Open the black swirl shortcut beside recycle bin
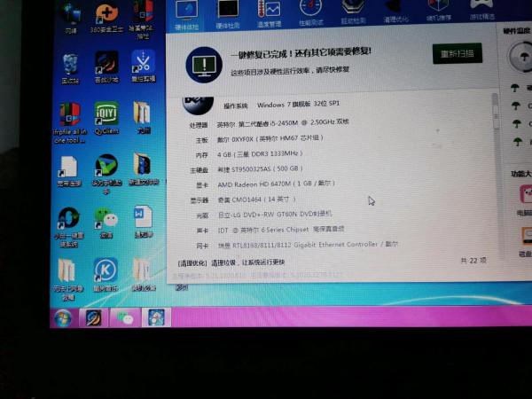Image resolution: width=532 pixels, height=399 pixels. pos(106,66)
